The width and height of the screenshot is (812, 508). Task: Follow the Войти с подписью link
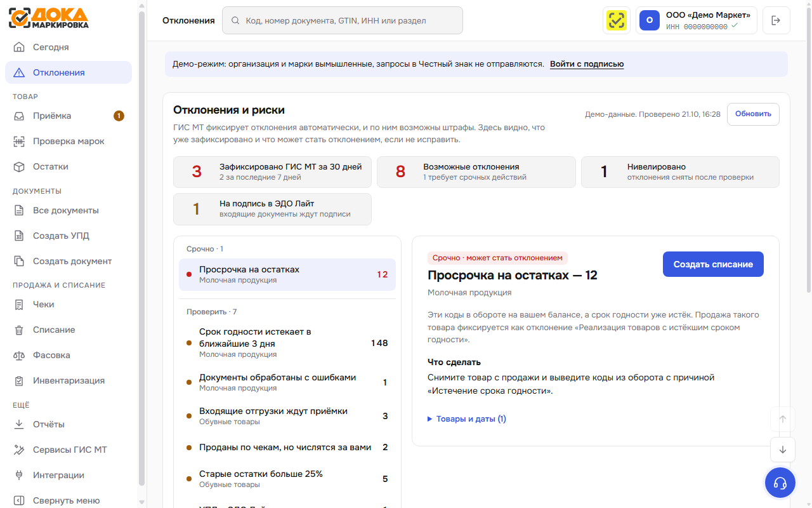click(x=587, y=64)
